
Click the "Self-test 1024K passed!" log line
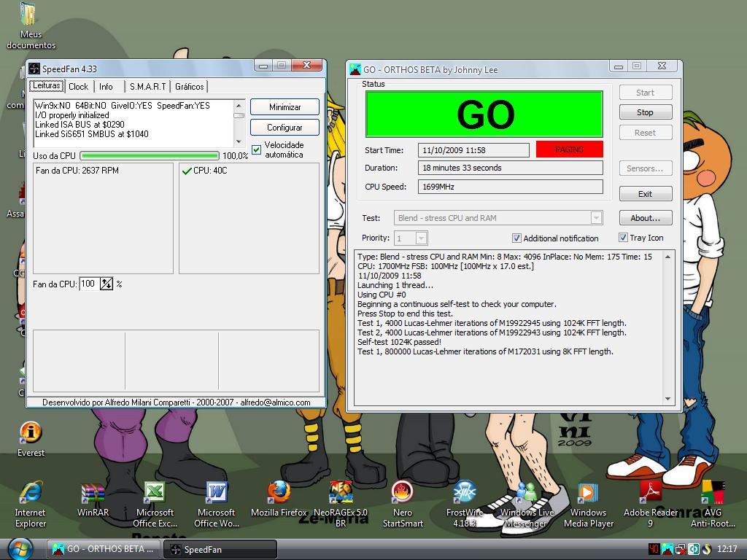pos(399,342)
